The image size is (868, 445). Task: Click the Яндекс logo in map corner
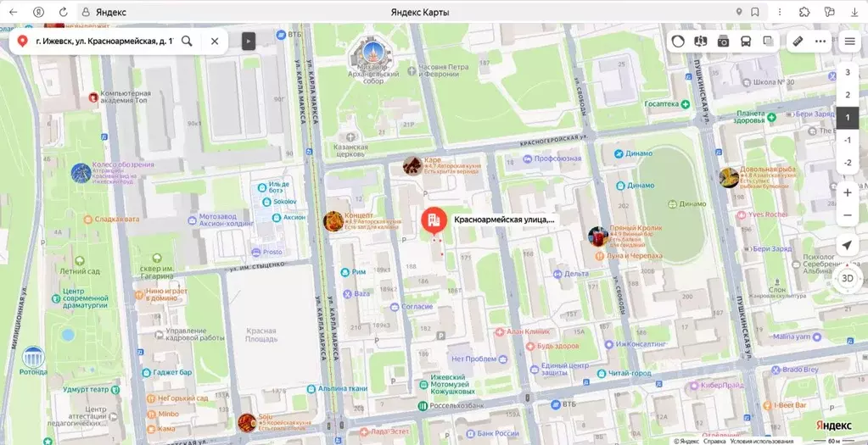834,425
